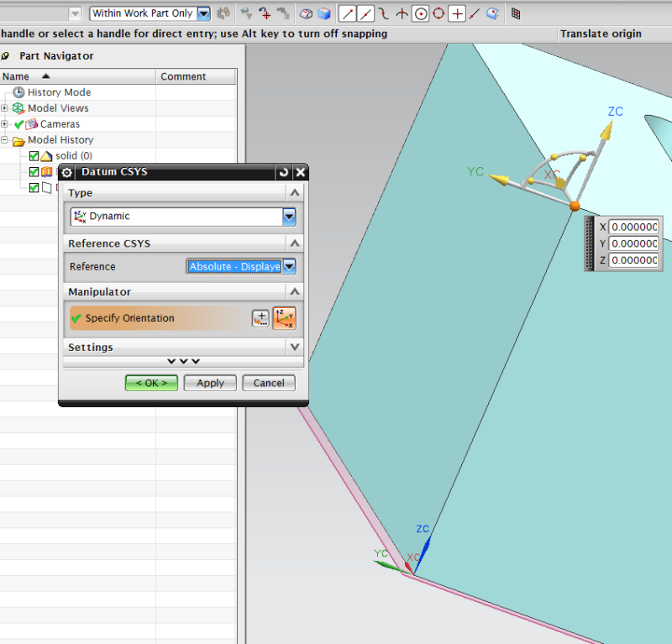Click the datum plane icon in Model History
Screen dimensions: 672x644
[47, 188]
